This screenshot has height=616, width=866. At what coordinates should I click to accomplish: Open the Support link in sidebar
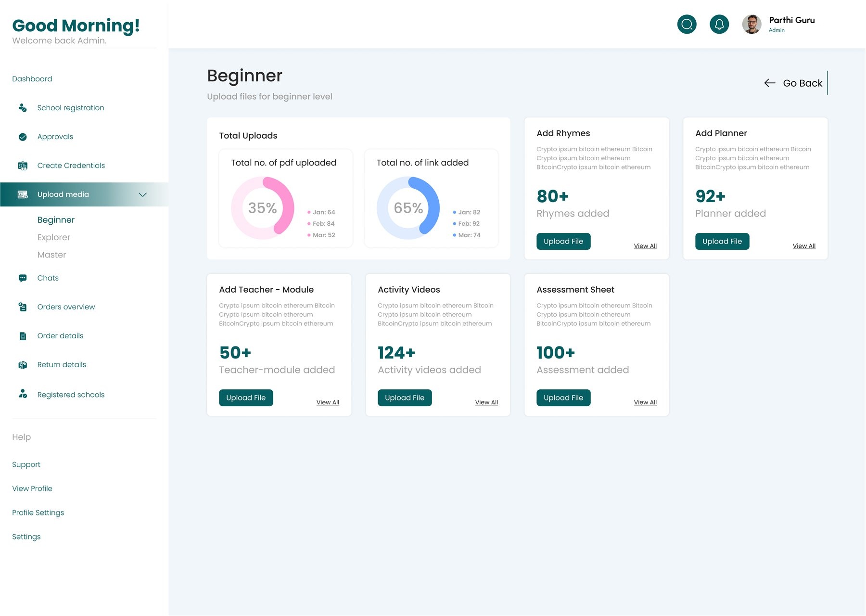26,464
